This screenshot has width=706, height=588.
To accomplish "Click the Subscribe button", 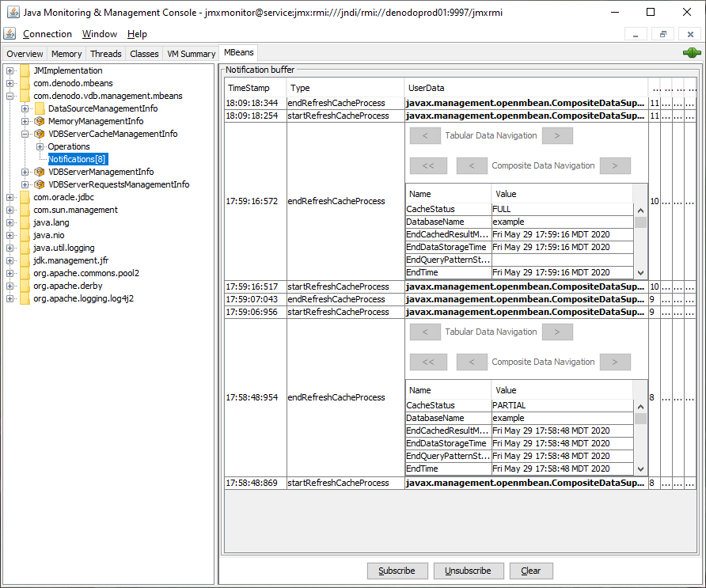I will click(x=397, y=571).
